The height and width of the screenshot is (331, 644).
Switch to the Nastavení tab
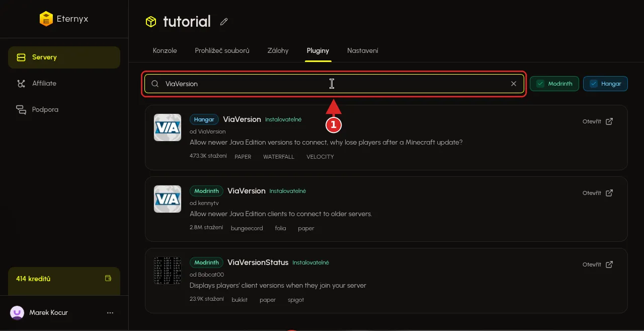point(363,51)
